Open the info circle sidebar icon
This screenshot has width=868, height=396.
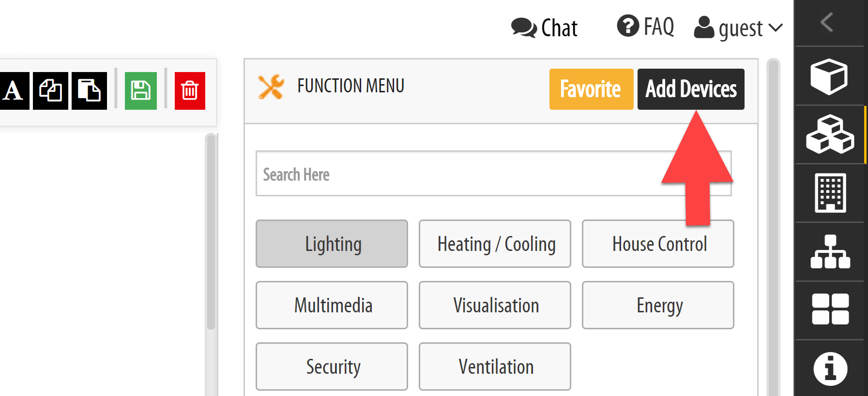tap(830, 369)
